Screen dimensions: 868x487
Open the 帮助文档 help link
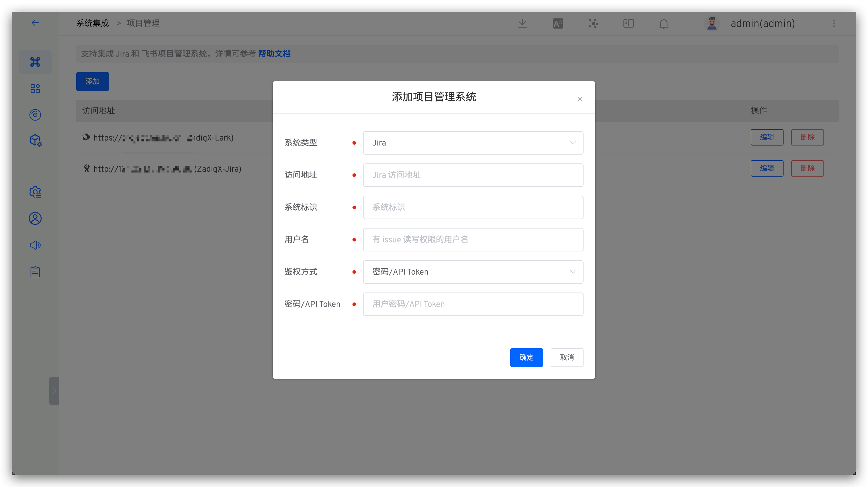pos(274,54)
